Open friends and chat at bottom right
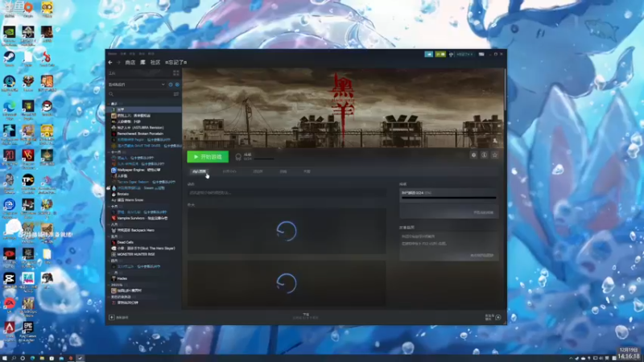Screen dimensions: 644x362 coord(493,317)
